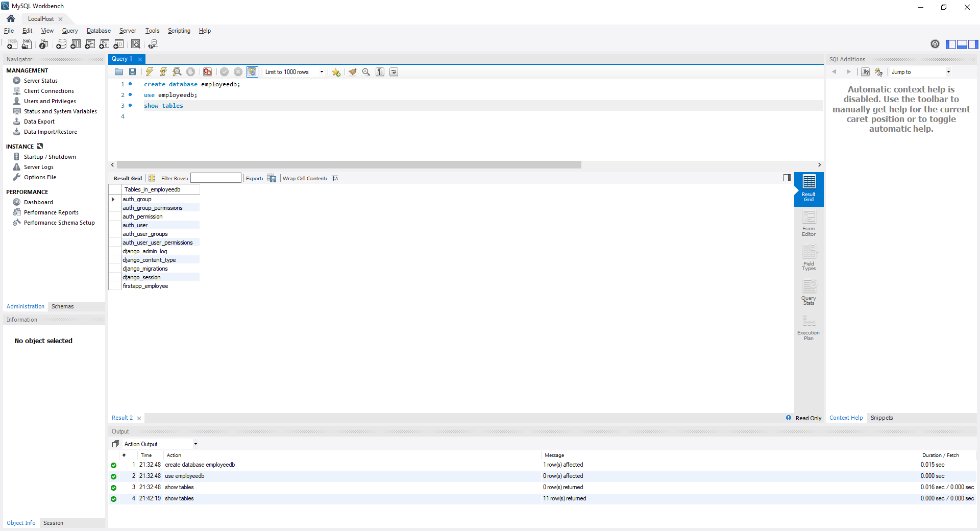Image resolution: width=980 pixels, height=531 pixels.
Task: Open the Database menu
Action: coord(99,31)
